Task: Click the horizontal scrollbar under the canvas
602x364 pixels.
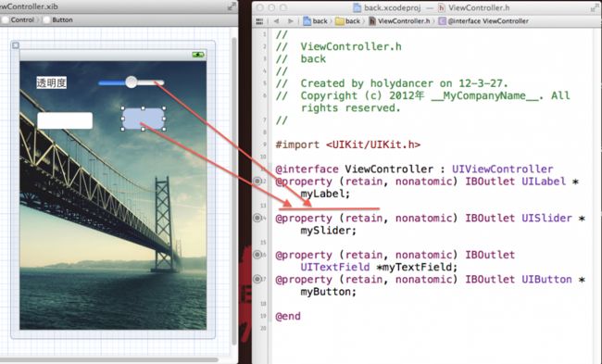Action: tap(108, 360)
